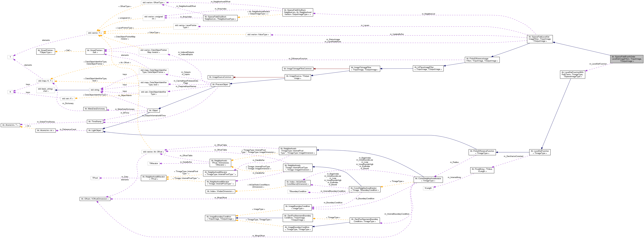The height and width of the screenshot is (238, 644).
Task: Open ZeroFluxNeumannBoundaryCondition< TImageType > node
Action: click(364, 220)
